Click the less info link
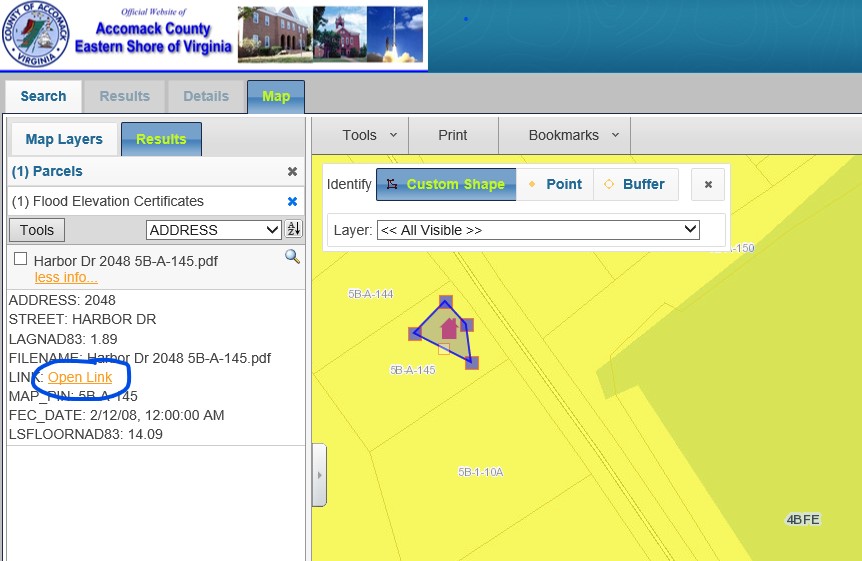Screen dimensions: 862x561 point(66,277)
